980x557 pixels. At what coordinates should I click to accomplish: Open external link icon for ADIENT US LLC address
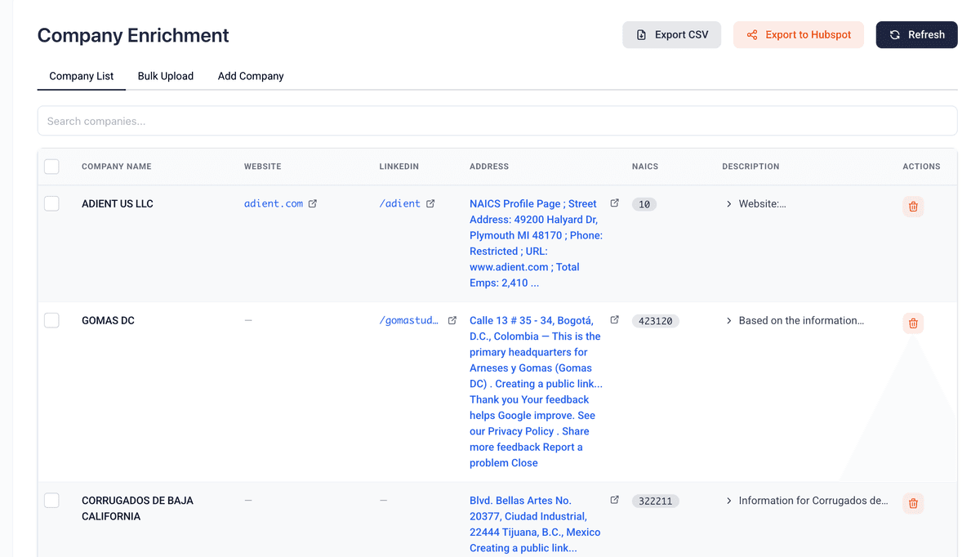click(614, 203)
